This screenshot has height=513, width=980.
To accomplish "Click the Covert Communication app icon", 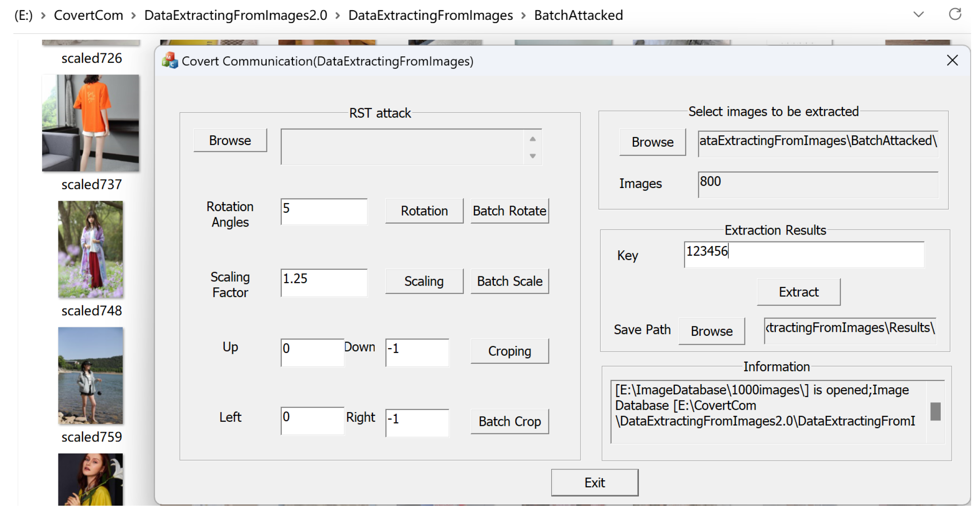I will [x=169, y=61].
